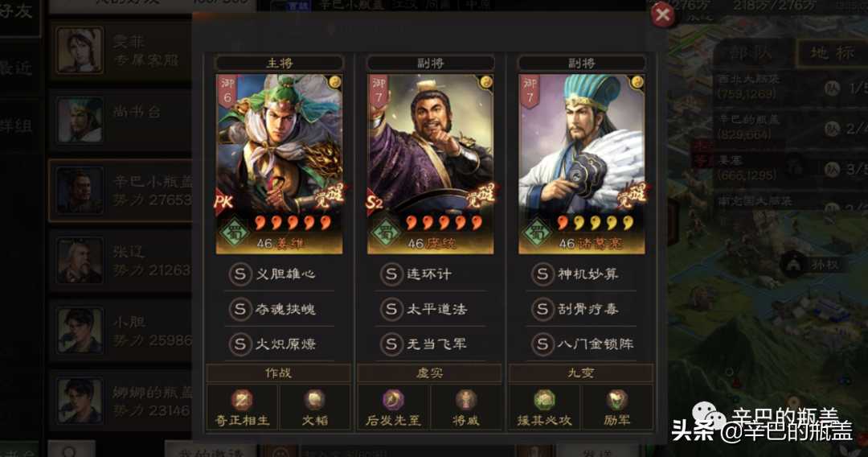Select the 太平道法 skill

coord(430,309)
